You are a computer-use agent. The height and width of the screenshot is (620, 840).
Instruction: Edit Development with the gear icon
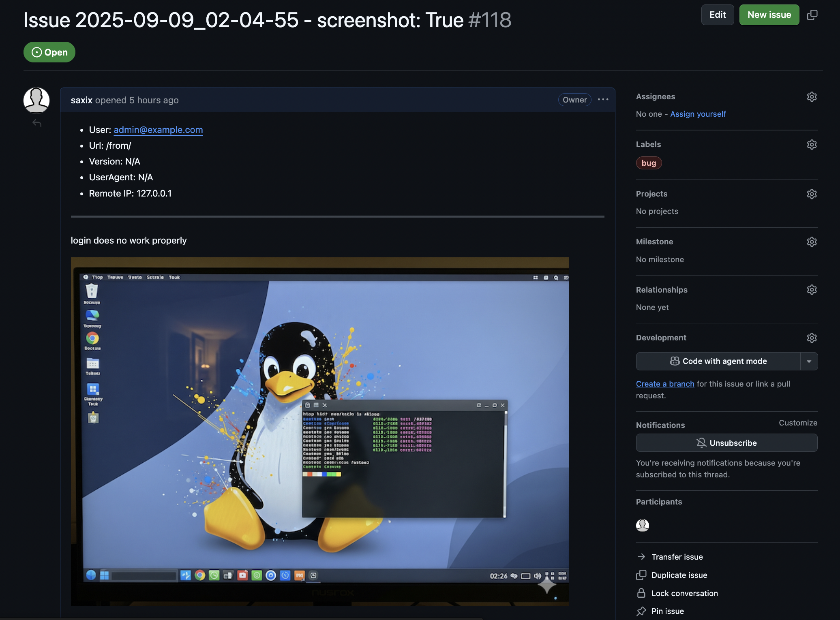(812, 338)
